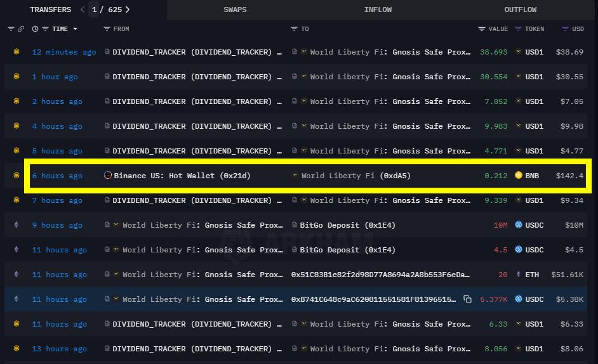The height and width of the screenshot is (364, 598).
Task: Open the TOKEN column filter
Action: 518,29
